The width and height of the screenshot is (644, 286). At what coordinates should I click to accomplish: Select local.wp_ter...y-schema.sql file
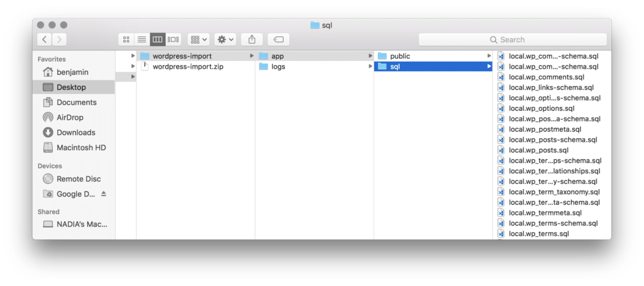point(552,181)
